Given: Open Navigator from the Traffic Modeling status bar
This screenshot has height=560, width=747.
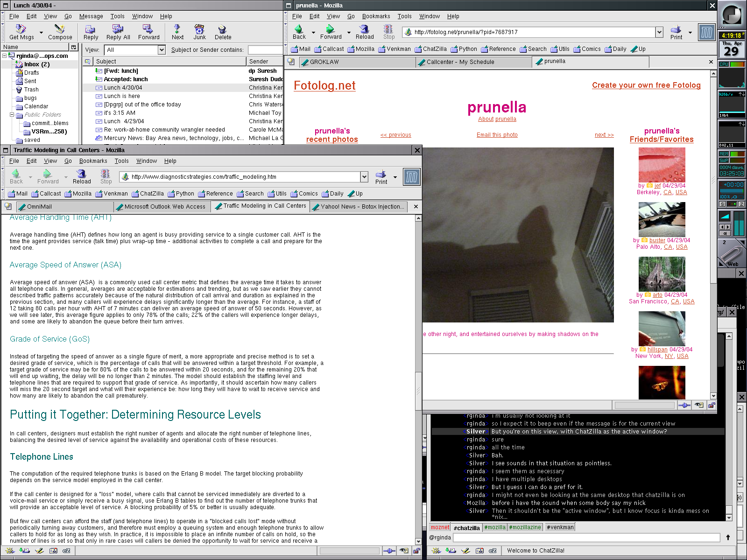Looking at the screenshot, I should click(11, 551).
